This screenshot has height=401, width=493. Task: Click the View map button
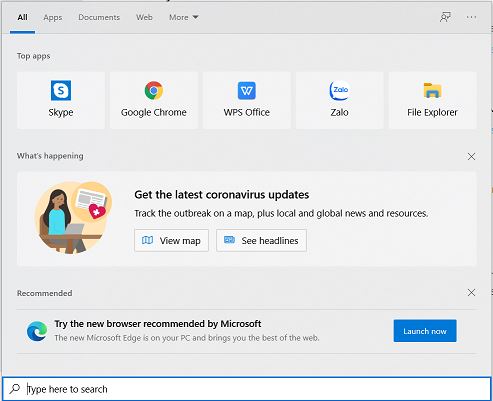point(171,240)
